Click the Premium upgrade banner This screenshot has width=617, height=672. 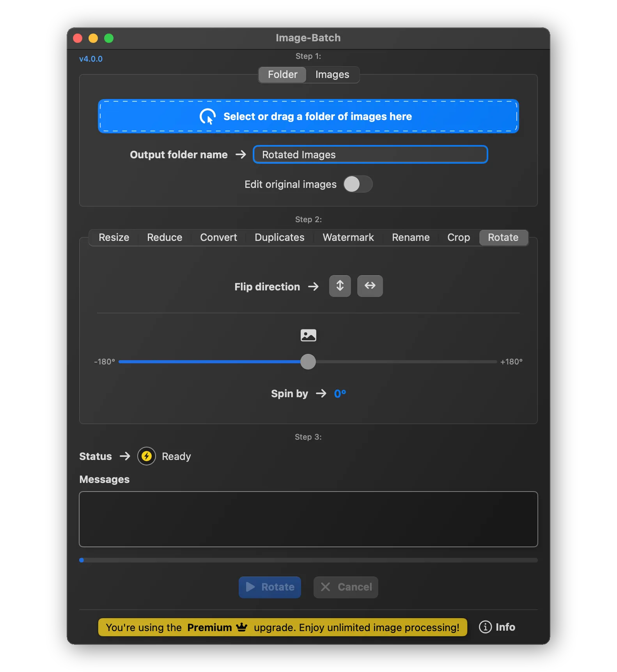pos(282,627)
